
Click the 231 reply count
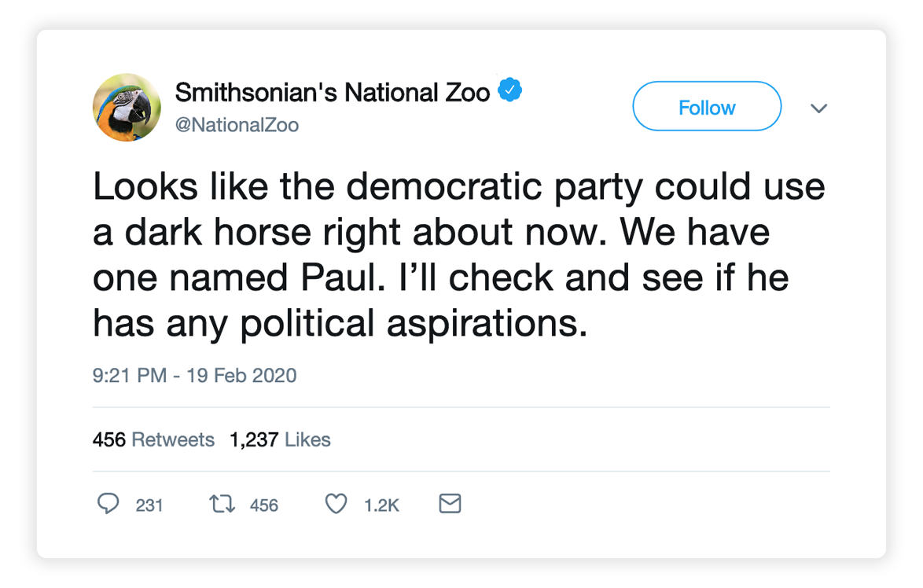click(149, 505)
